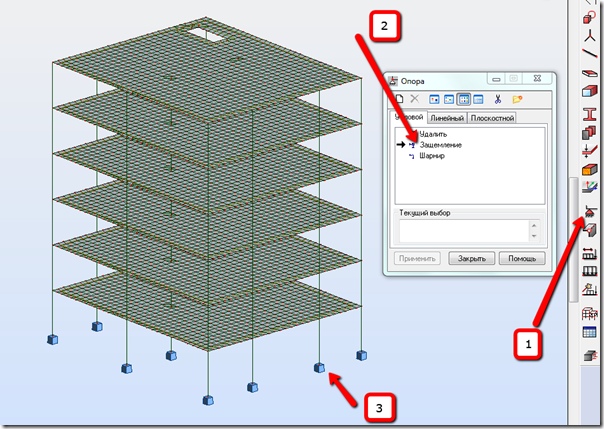Click inside the Текущий выбор field
The image size is (604, 429).
coord(465,231)
